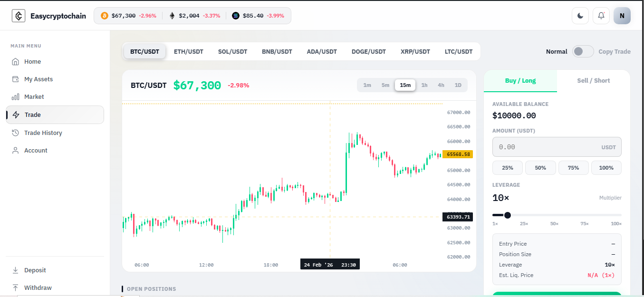The height and width of the screenshot is (297, 644).
Task: Open Withdraw using its upload icon
Action: pos(16,287)
